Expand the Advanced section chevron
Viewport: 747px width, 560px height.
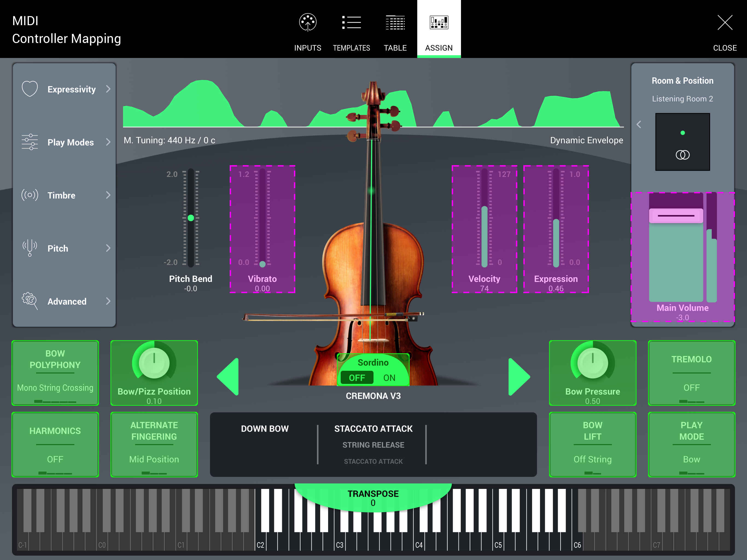(x=108, y=301)
